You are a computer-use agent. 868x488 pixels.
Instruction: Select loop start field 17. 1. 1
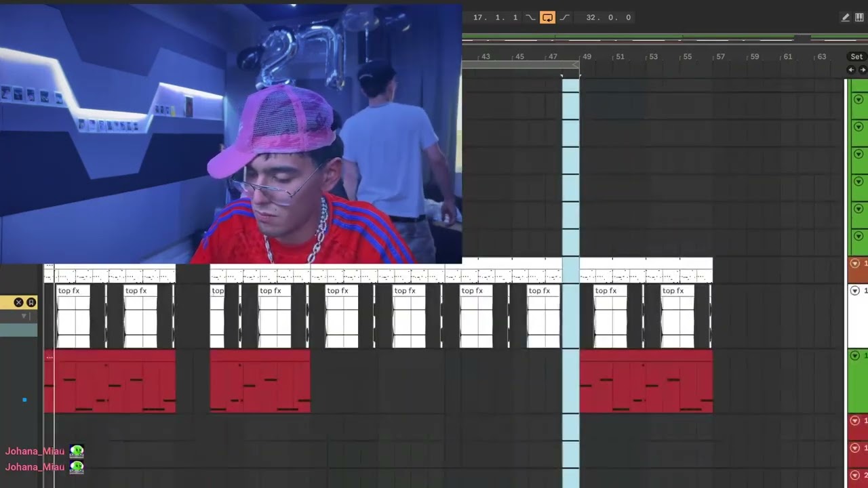496,18
